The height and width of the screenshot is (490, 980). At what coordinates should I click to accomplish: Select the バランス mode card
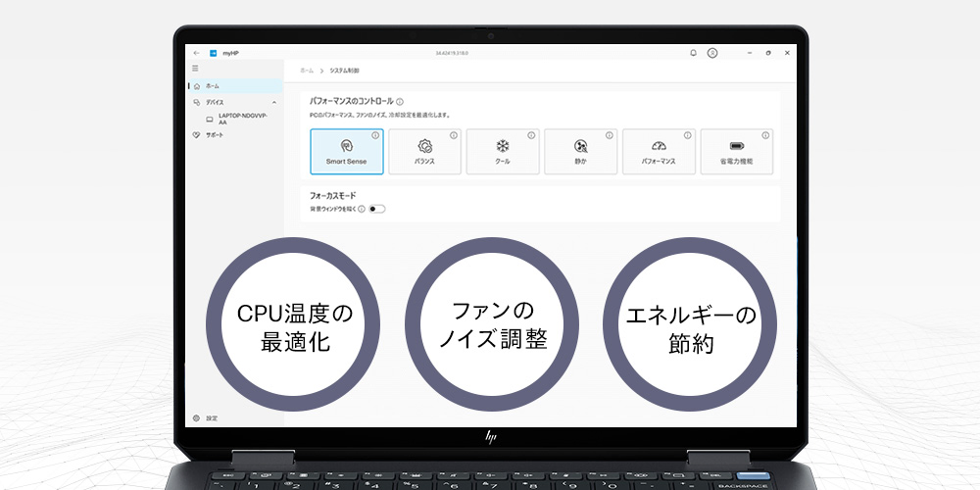424,152
